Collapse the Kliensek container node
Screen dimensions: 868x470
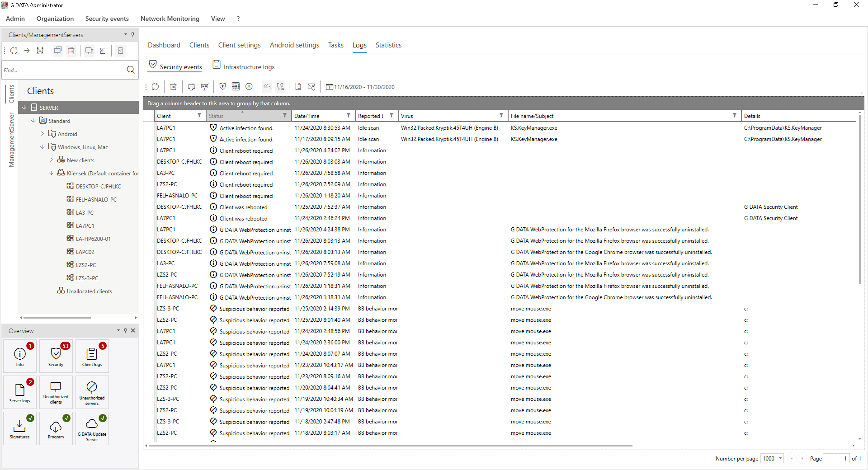click(x=52, y=173)
